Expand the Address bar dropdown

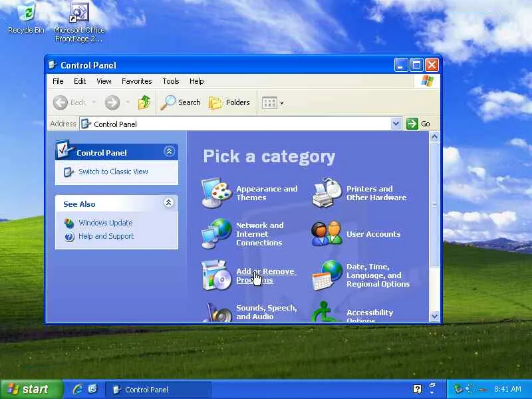pyautogui.click(x=396, y=124)
